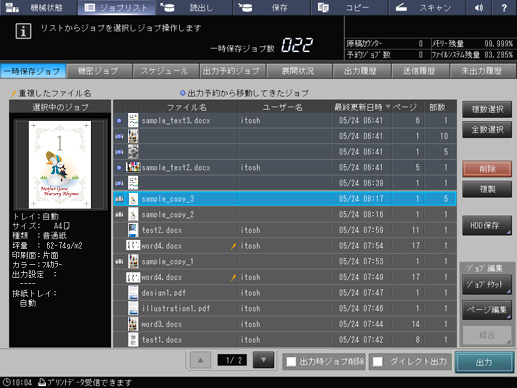Select the sample_copy_3 job row
Image resolution: width=517 pixels, height=388 pixels.
[x=285, y=199]
